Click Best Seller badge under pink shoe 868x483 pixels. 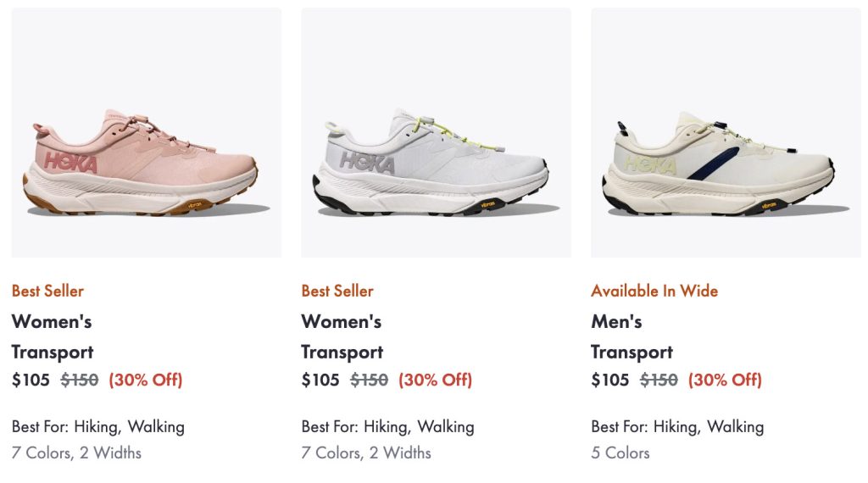pyautogui.click(x=47, y=291)
